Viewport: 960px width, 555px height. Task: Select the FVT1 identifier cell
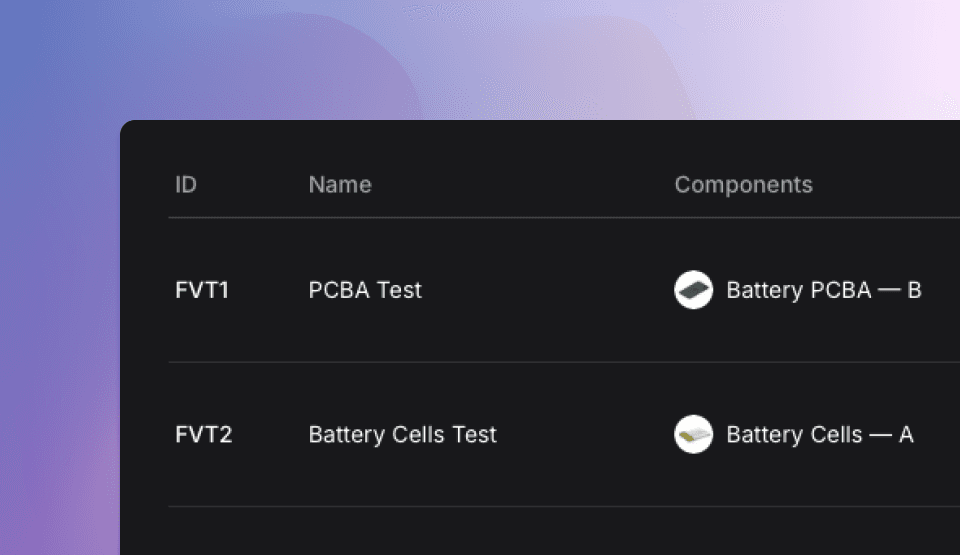coord(202,290)
